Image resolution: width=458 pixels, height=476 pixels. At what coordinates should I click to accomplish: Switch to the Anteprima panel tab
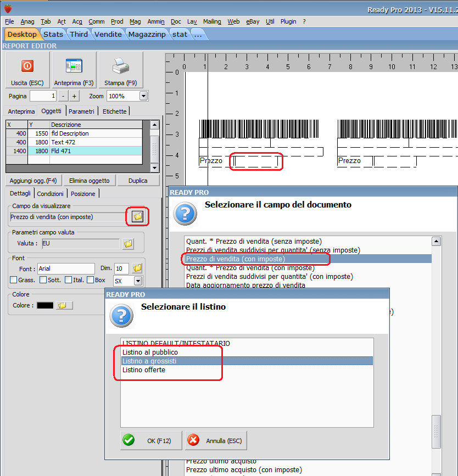coord(21,111)
